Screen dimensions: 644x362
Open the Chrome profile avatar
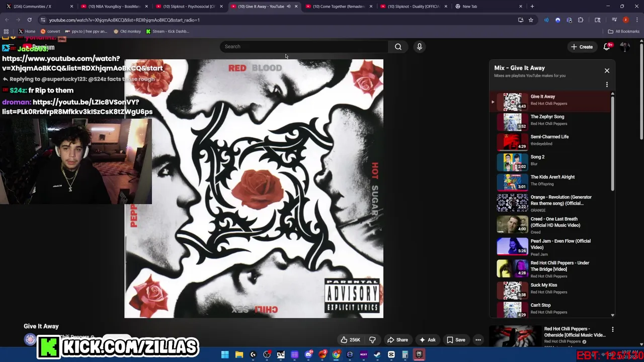[x=625, y=20]
